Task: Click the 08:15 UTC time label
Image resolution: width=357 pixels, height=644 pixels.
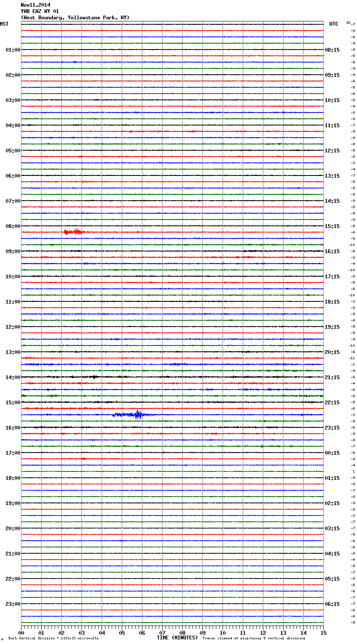Action: point(332,50)
